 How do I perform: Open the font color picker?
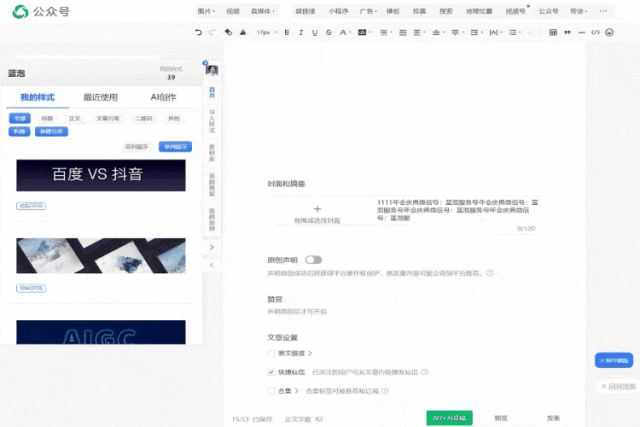pyautogui.click(x=345, y=32)
